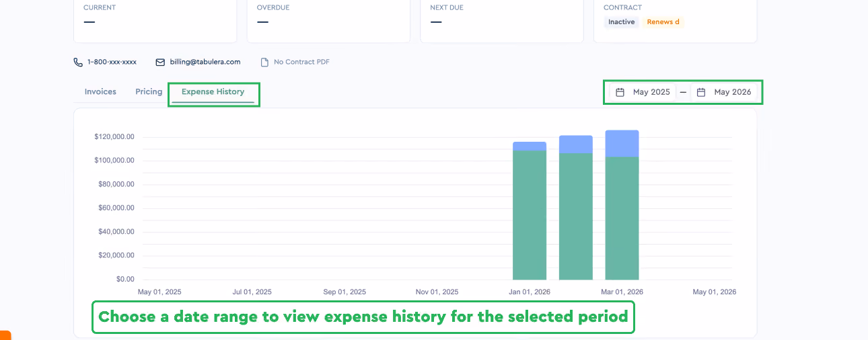Click the green segment of the middle bar
Viewport: 868px width, 340px height.
[x=576, y=216]
